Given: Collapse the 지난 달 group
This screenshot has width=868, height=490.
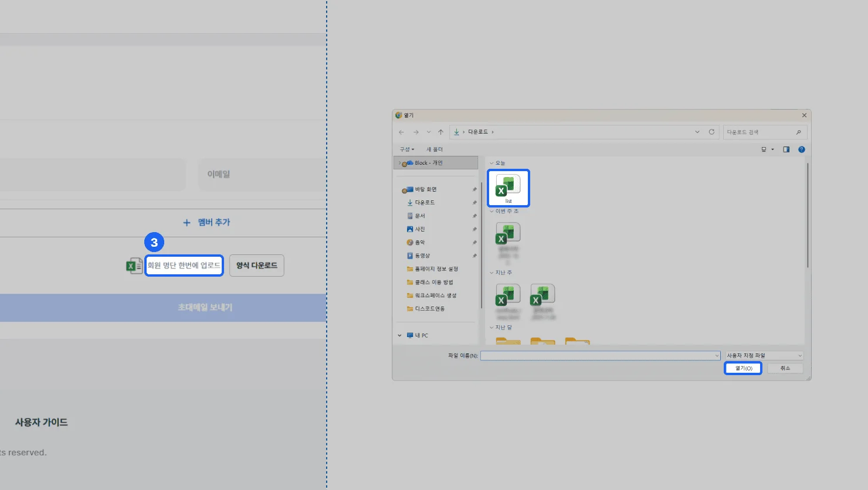Looking at the screenshot, I should [491, 328].
